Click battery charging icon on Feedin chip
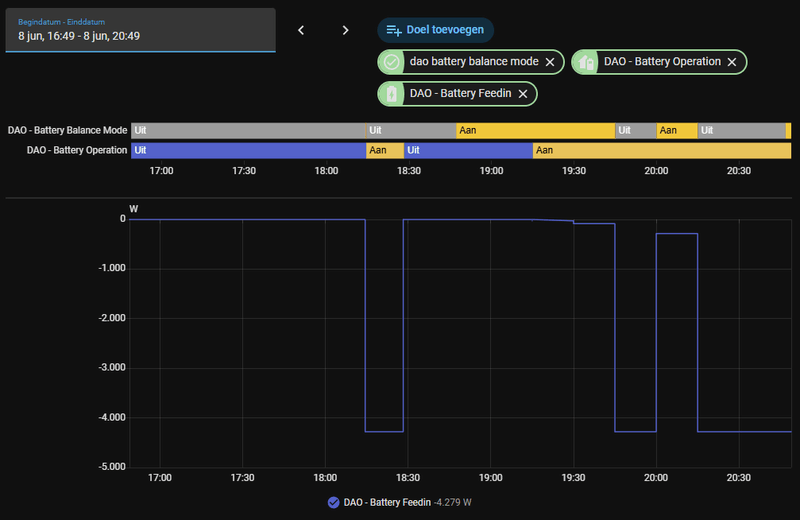This screenshot has width=800, height=520. [x=391, y=94]
